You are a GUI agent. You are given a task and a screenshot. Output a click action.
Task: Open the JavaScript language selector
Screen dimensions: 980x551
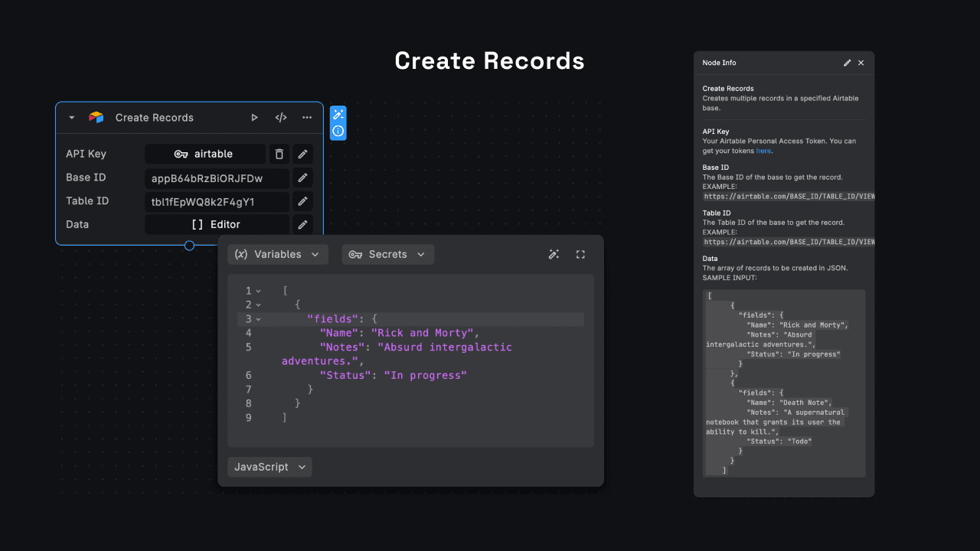pyautogui.click(x=269, y=467)
